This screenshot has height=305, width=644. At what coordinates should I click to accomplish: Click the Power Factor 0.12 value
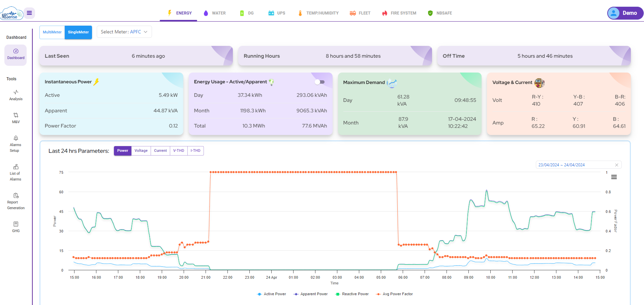coord(173,126)
